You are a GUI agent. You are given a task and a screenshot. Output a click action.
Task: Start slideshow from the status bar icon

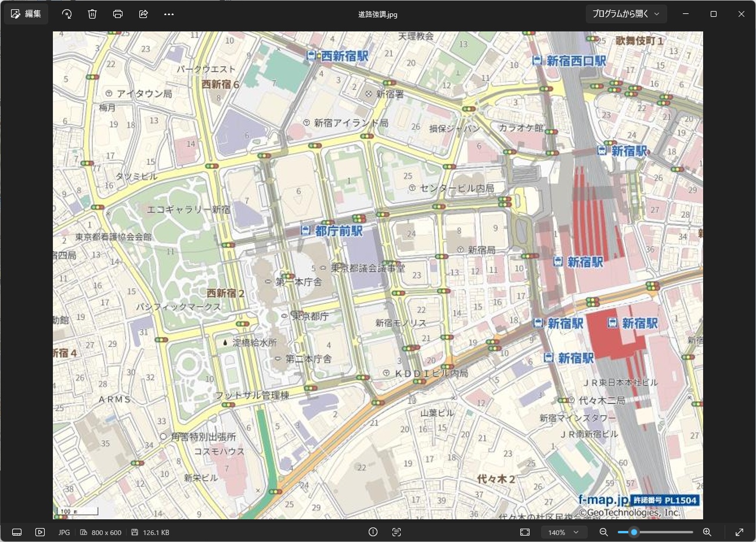coord(40,532)
